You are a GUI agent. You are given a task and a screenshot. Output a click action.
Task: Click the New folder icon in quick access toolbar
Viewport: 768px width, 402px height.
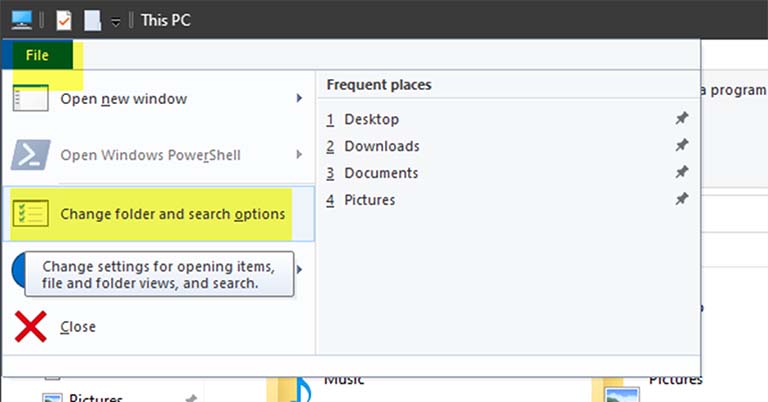pos(92,19)
